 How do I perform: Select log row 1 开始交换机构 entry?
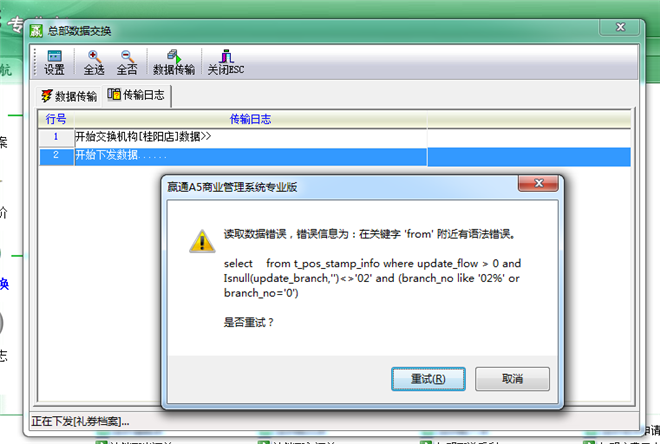coord(251,137)
